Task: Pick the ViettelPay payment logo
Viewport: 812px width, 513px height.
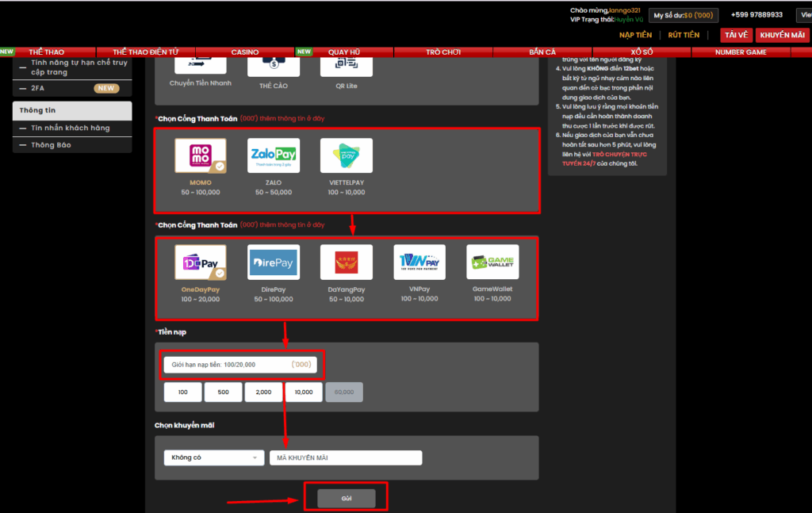Action: (347, 155)
